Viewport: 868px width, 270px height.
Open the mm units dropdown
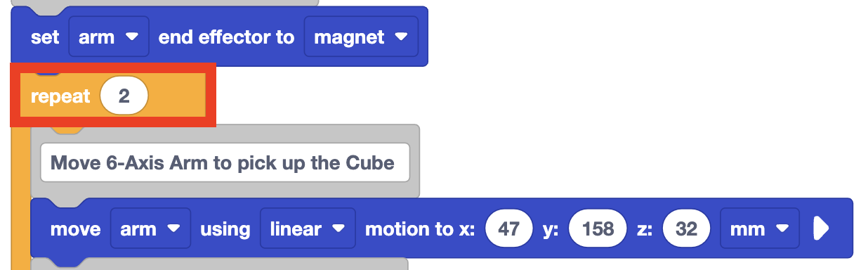[x=760, y=229]
